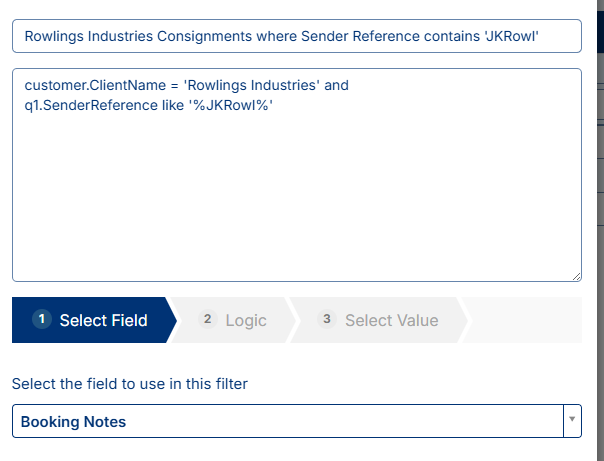This screenshot has height=461, width=604.
Task: Click the step 2 number badge
Action: click(208, 319)
